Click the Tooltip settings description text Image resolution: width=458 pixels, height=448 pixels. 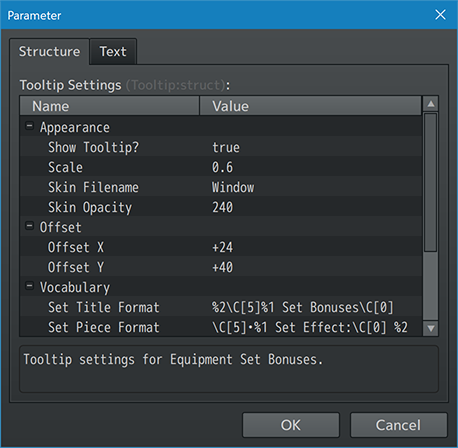(173, 359)
